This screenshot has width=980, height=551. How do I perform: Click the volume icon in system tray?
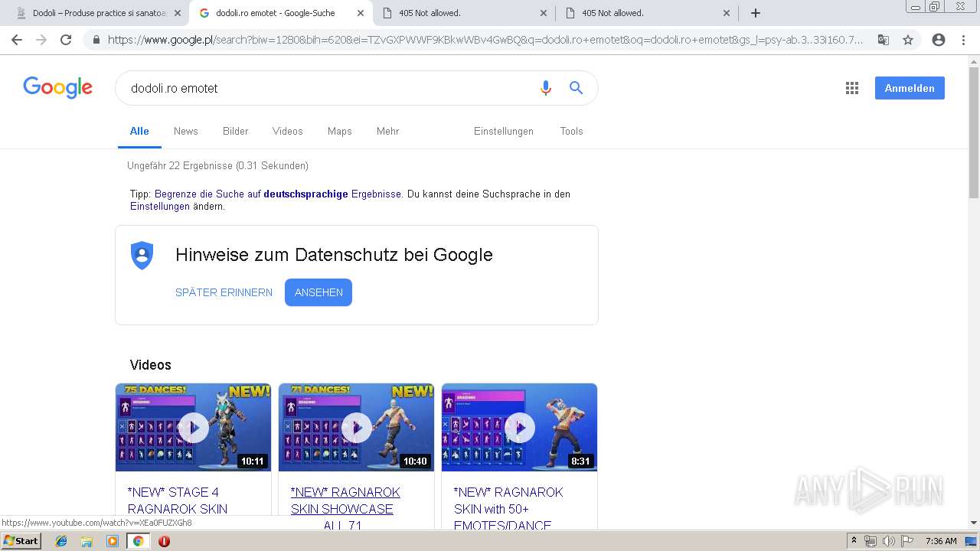[x=889, y=541]
